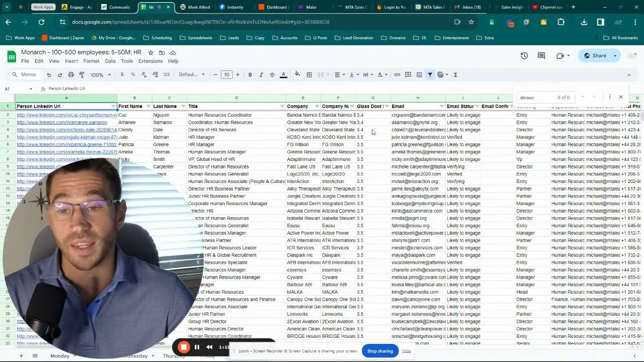The width and height of the screenshot is (644, 362).
Task: Toggle bold formatting
Action: pyautogui.click(x=250, y=74)
